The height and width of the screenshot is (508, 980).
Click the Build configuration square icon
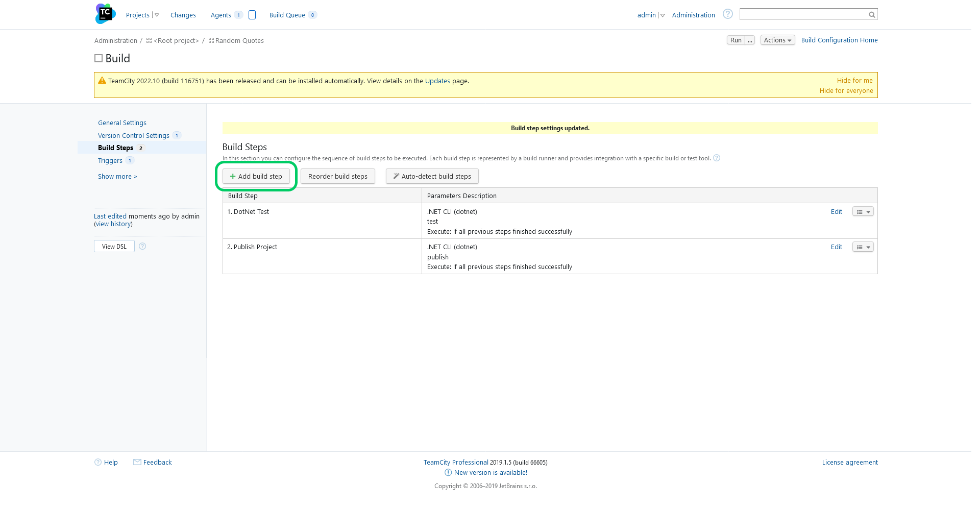click(99, 58)
